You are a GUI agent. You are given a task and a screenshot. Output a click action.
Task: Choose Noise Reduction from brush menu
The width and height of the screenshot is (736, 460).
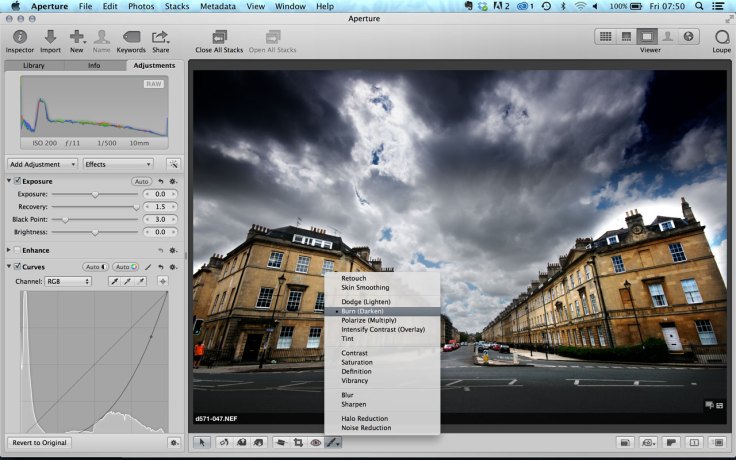click(366, 428)
